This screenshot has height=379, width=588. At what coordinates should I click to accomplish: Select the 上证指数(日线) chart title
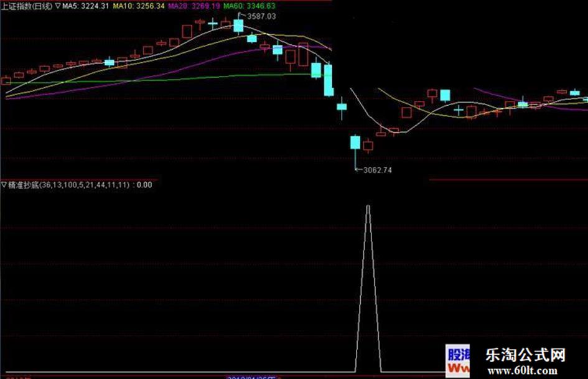(x=27, y=6)
